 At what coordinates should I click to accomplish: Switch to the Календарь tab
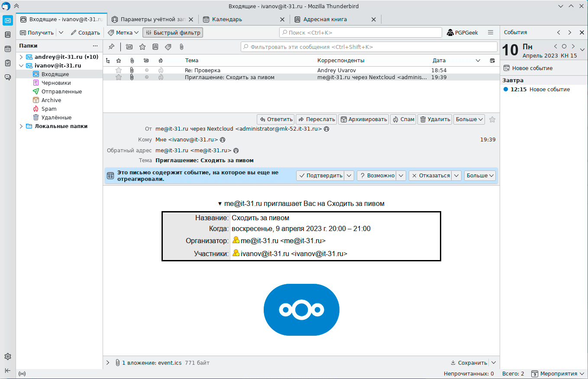pyautogui.click(x=243, y=19)
